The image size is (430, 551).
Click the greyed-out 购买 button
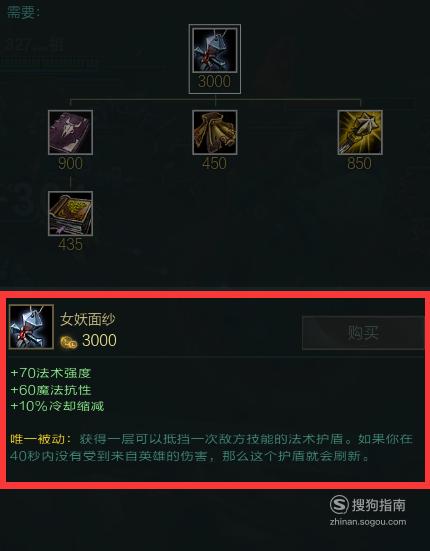[363, 333]
